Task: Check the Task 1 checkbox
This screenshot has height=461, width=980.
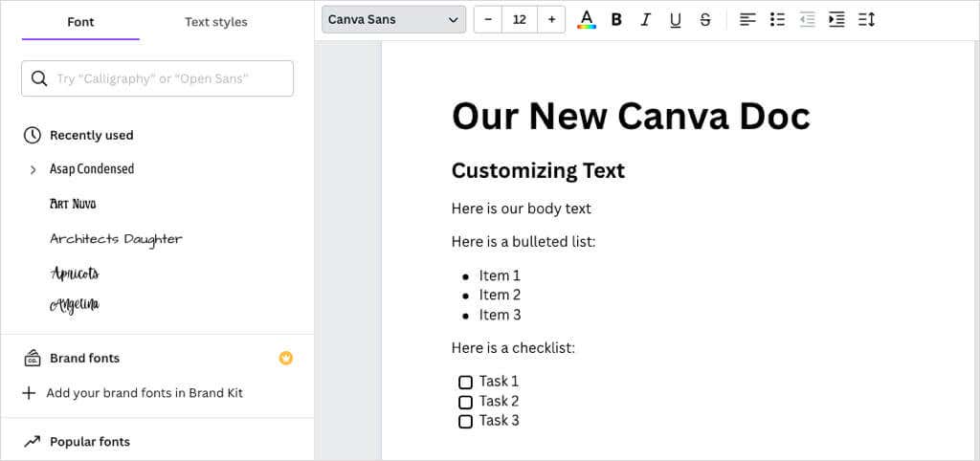Action: (465, 382)
